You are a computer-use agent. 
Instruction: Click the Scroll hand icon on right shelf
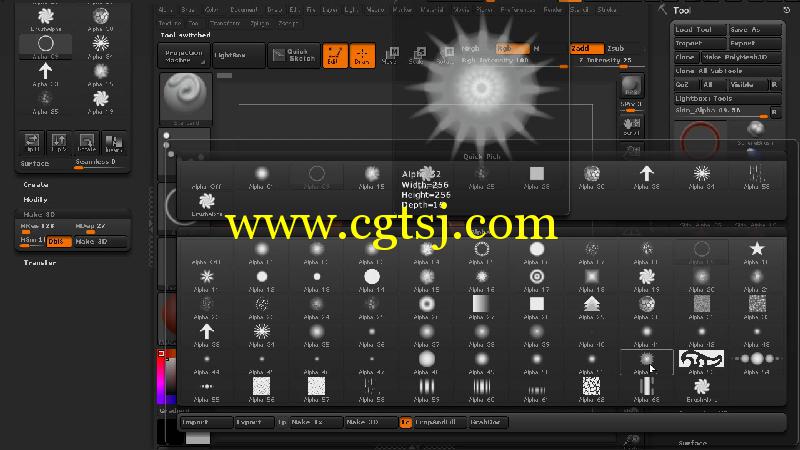point(631,127)
